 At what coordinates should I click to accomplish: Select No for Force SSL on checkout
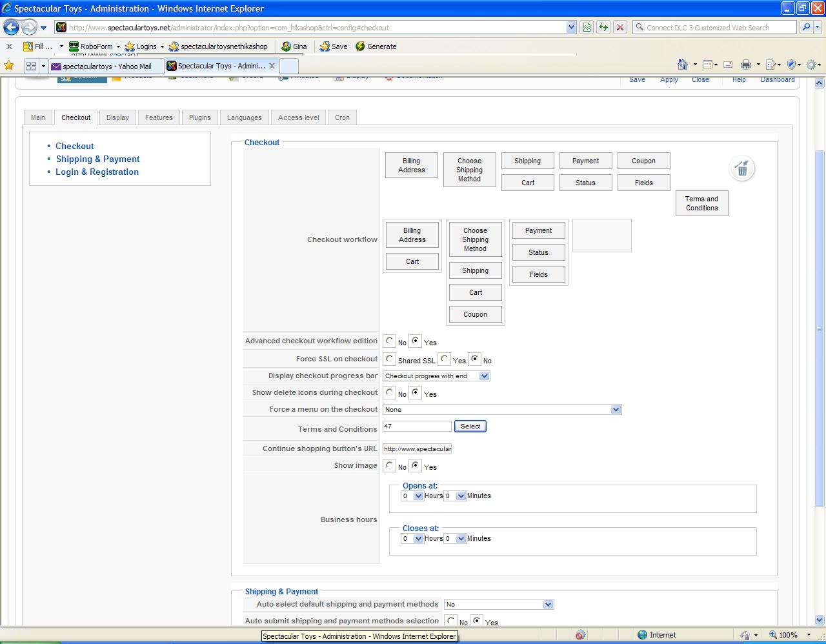[x=475, y=359]
